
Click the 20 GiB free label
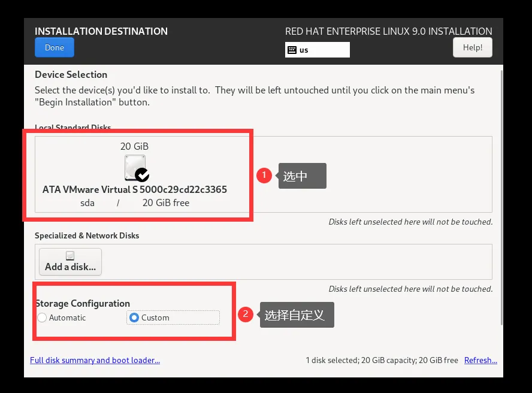click(x=166, y=203)
